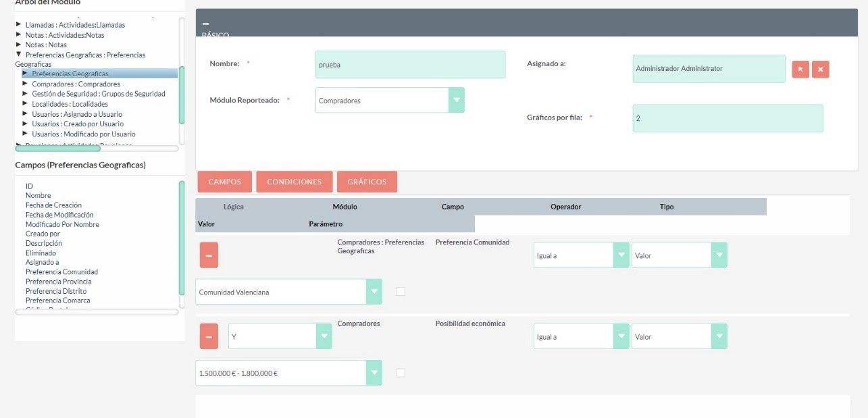The height and width of the screenshot is (418, 868).
Task: Remove the Preferencia Comunidad condition row
Action: tap(209, 256)
